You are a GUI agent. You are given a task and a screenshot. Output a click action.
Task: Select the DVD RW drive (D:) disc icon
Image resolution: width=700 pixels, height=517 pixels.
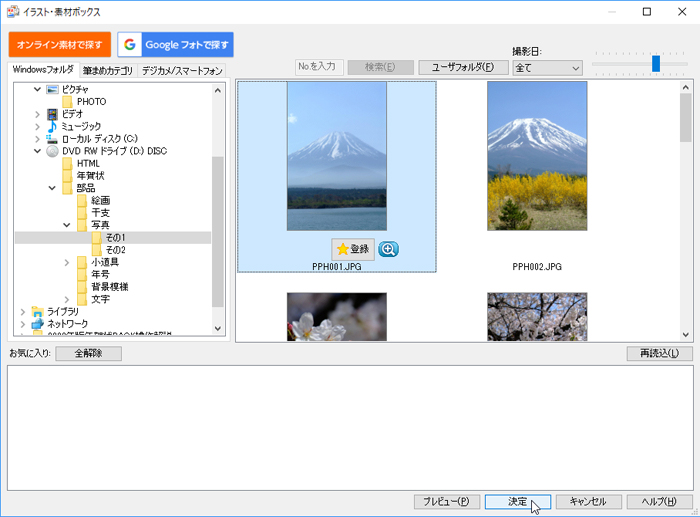pos(53,151)
